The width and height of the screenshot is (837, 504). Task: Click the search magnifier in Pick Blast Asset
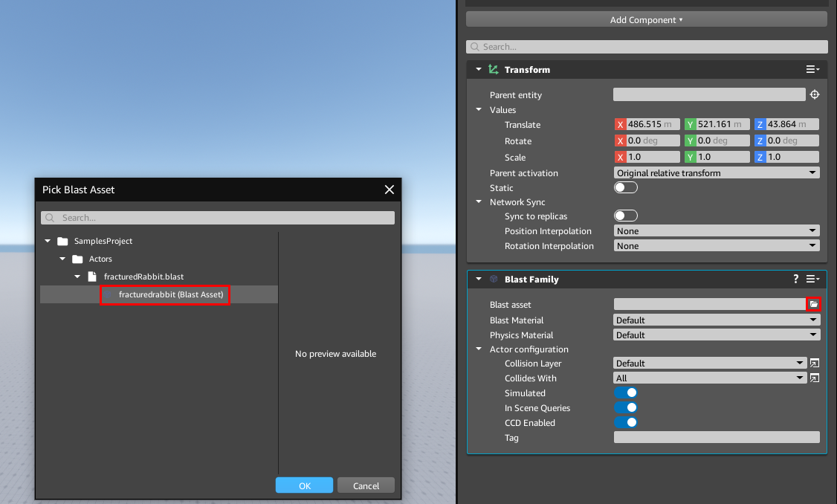pos(49,217)
